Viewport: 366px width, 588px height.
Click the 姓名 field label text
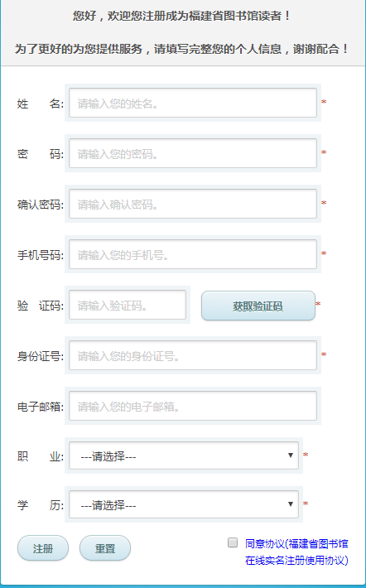tap(41, 104)
